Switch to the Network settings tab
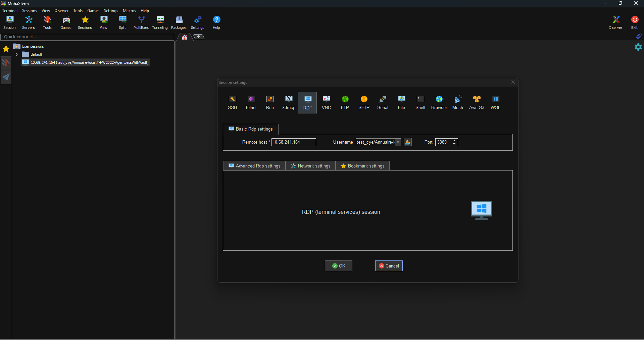This screenshot has width=644, height=340. [x=310, y=166]
